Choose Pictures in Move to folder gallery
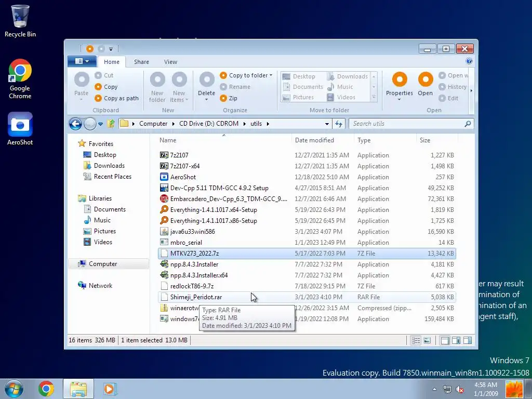This screenshot has height=399, width=532. click(298, 97)
